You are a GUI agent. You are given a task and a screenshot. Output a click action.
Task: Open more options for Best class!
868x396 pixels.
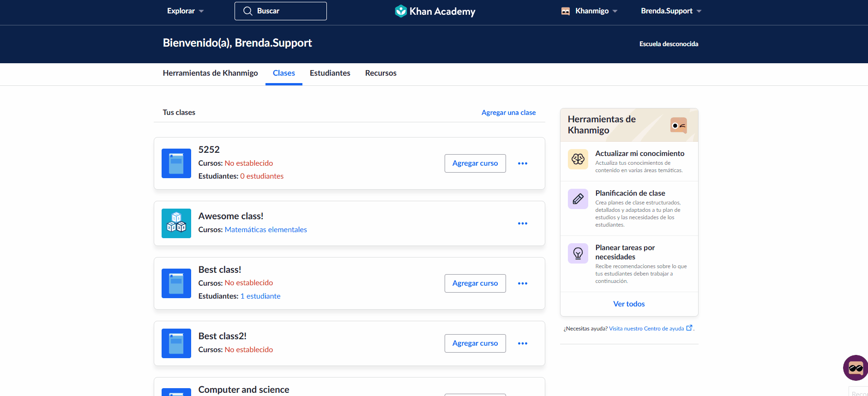523,283
